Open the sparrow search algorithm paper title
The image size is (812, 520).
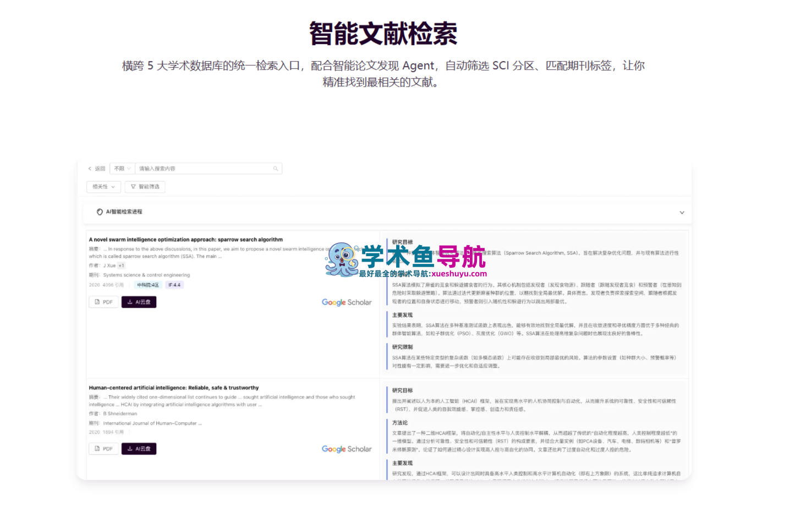(185, 239)
